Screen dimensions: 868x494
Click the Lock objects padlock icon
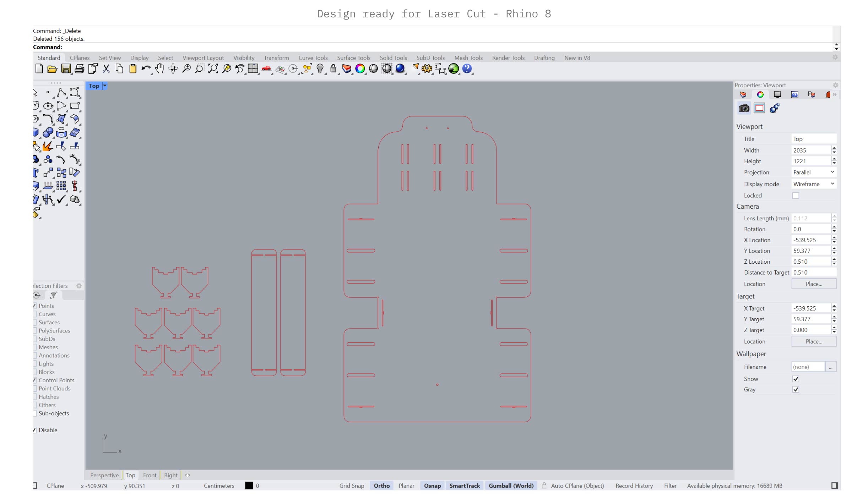pos(333,69)
